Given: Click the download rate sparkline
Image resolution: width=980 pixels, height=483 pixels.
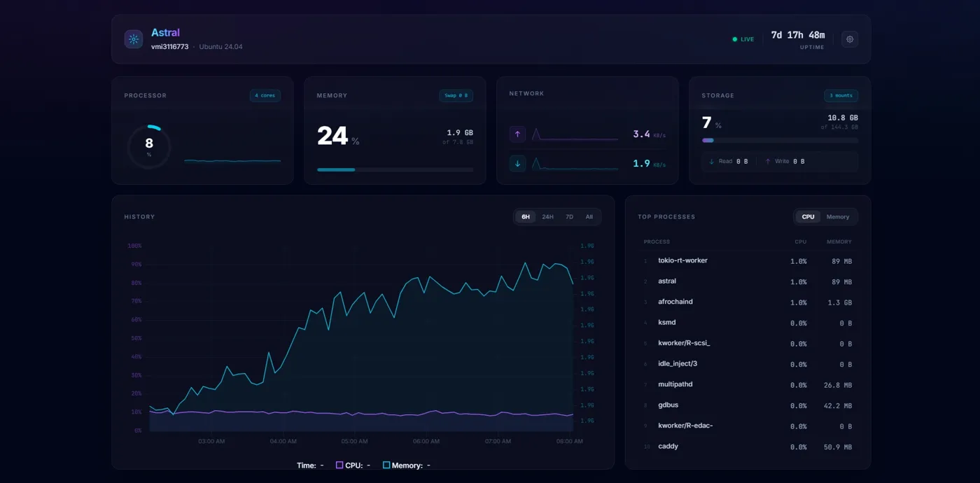Looking at the screenshot, I should (575, 164).
